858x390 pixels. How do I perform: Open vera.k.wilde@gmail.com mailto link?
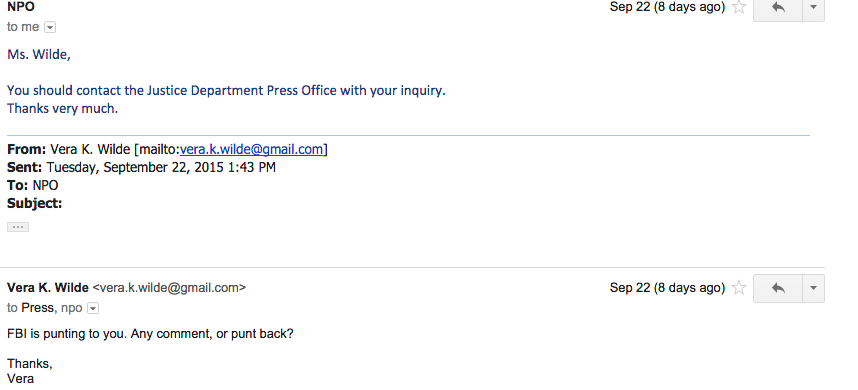click(x=251, y=149)
